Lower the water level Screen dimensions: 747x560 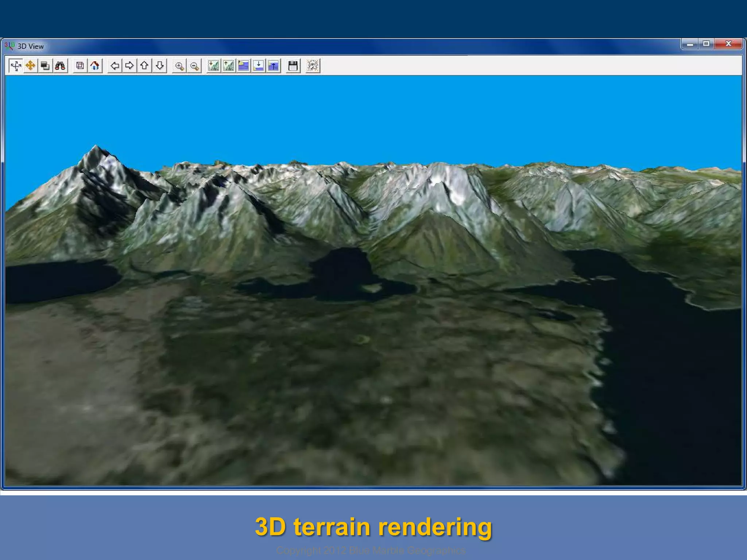[x=259, y=66]
